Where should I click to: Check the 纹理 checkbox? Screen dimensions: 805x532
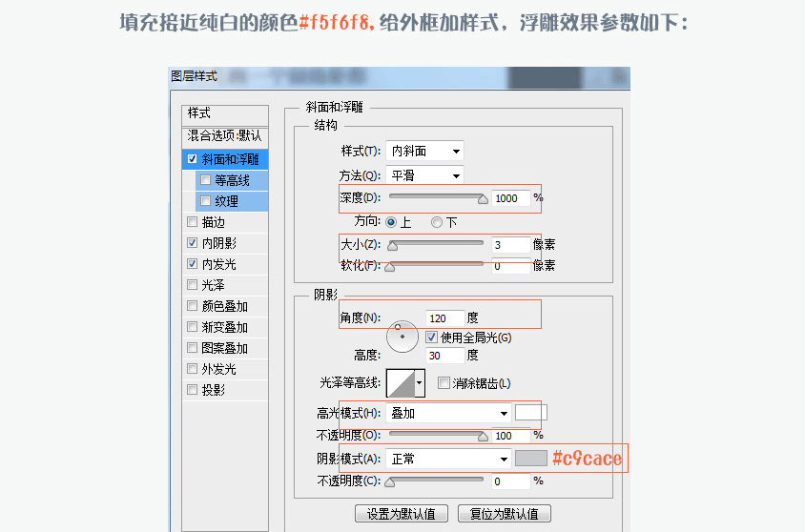pyautogui.click(x=205, y=200)
